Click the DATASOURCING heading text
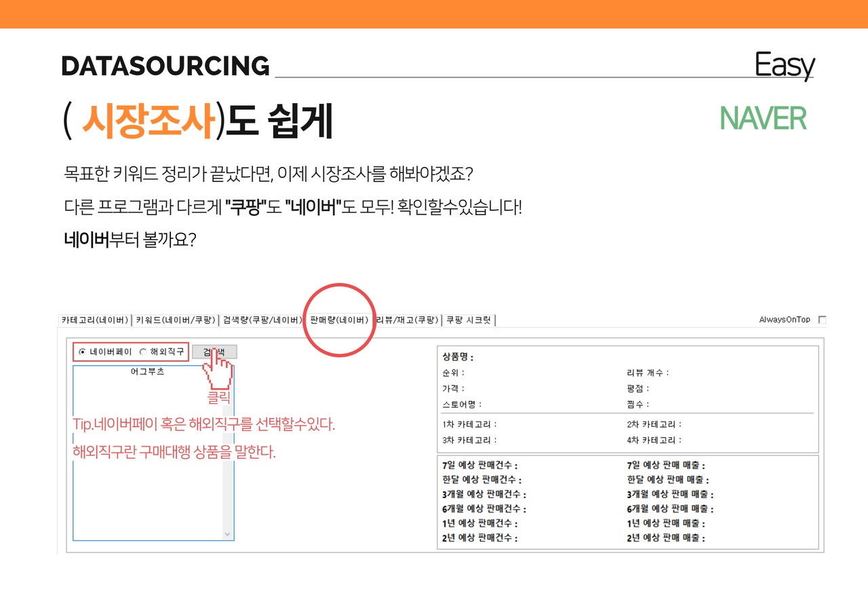 pos(165,66)
